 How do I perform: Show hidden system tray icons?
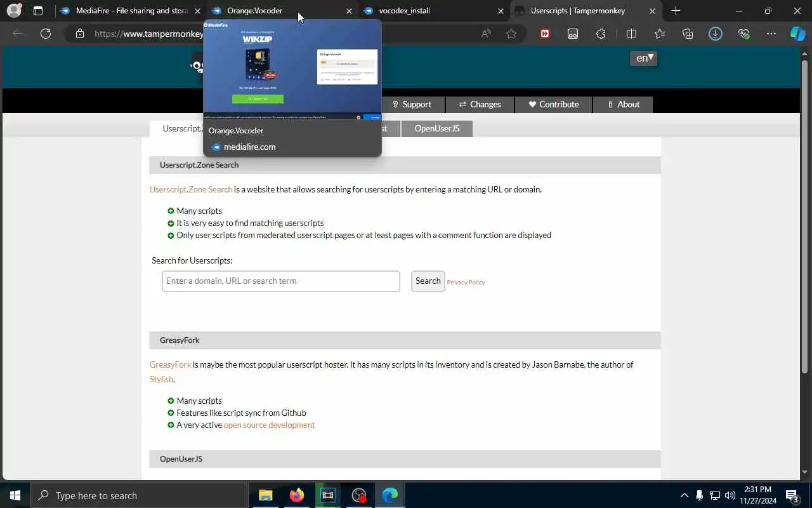point(684,495)
